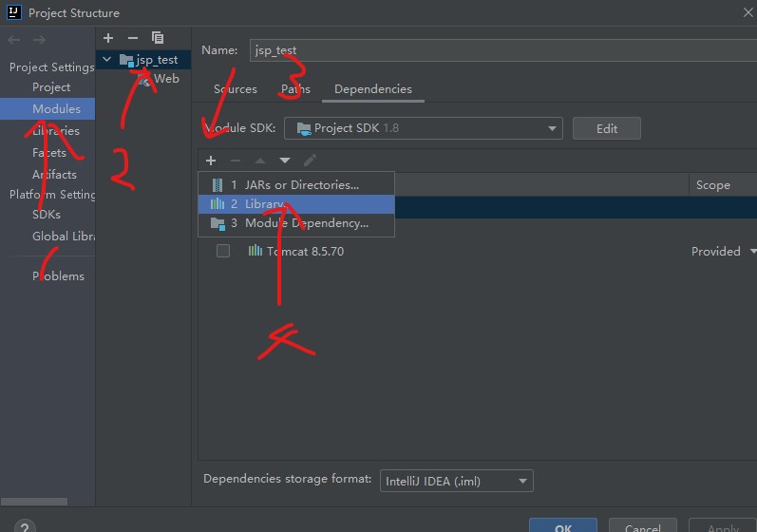
Task: Choose Module Dependency menu entry
Action: (x=296, y=223)
